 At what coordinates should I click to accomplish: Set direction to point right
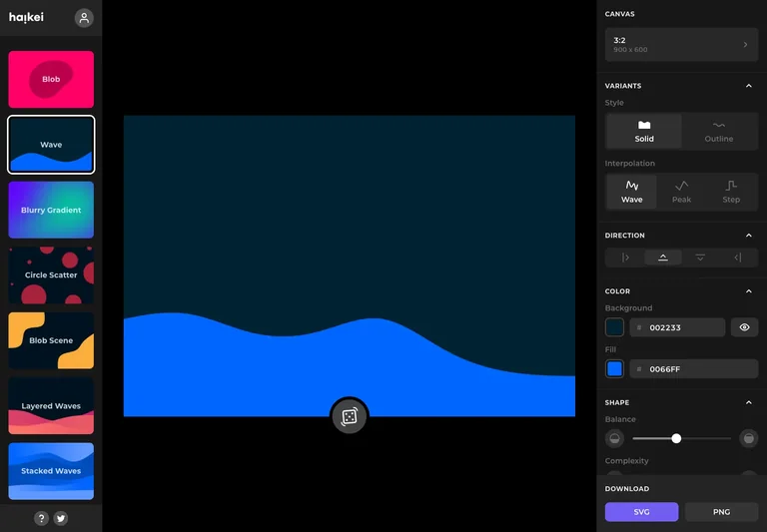pos(625,258)
